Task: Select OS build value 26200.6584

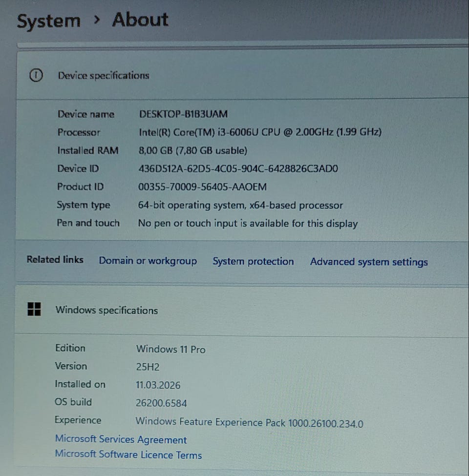Action: click(x=161, y=403)
